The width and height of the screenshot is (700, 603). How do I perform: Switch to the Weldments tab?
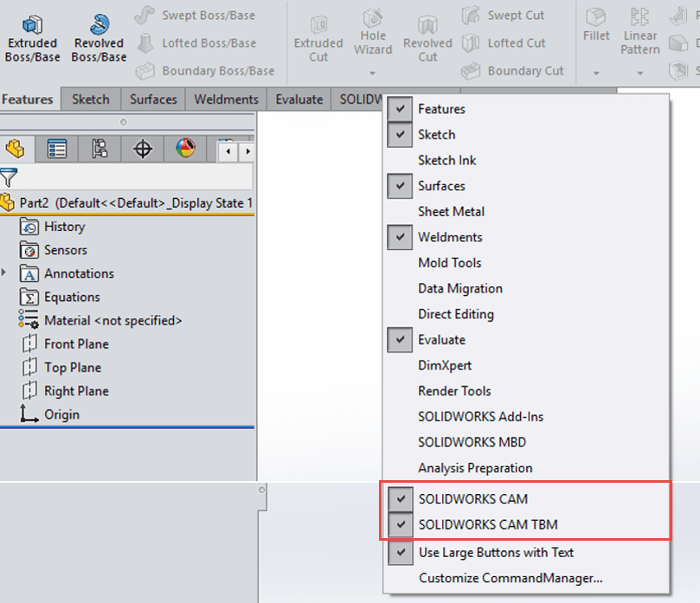tap(227, 99)
